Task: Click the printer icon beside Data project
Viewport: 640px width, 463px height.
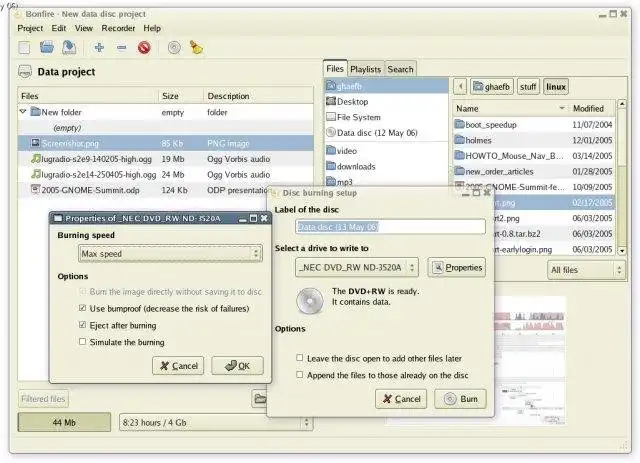Action: click(x=25, y=71)
